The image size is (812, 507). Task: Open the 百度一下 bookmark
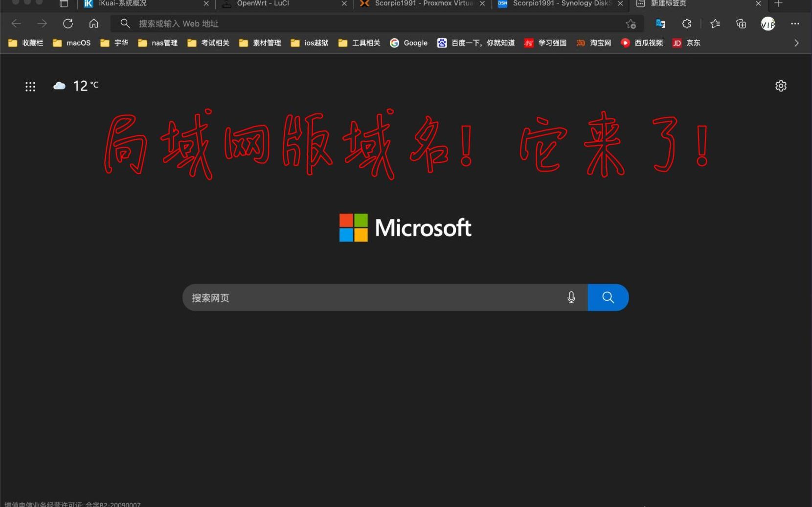(476, 43)
